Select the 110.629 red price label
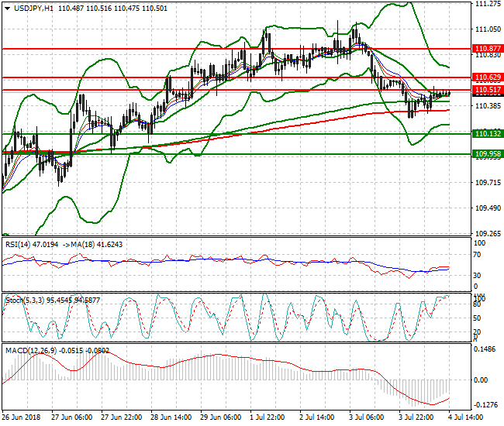The height and width of the screenshot is (426, 504). (488, 78)
